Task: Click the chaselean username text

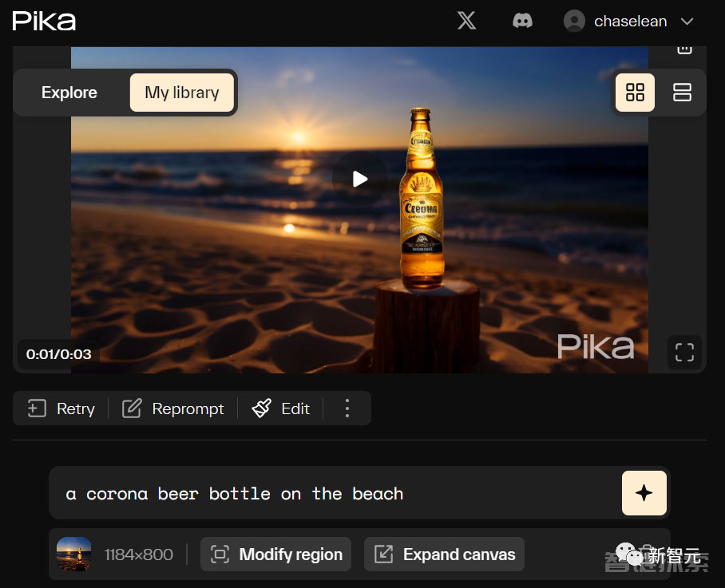Action: click(630, 22)
